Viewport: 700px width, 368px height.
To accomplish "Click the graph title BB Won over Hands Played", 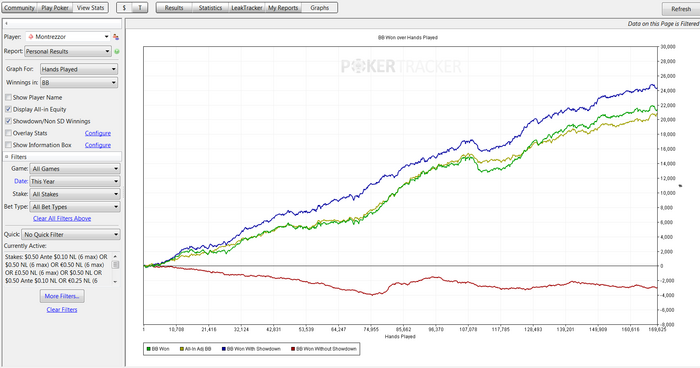I will 408,38.
